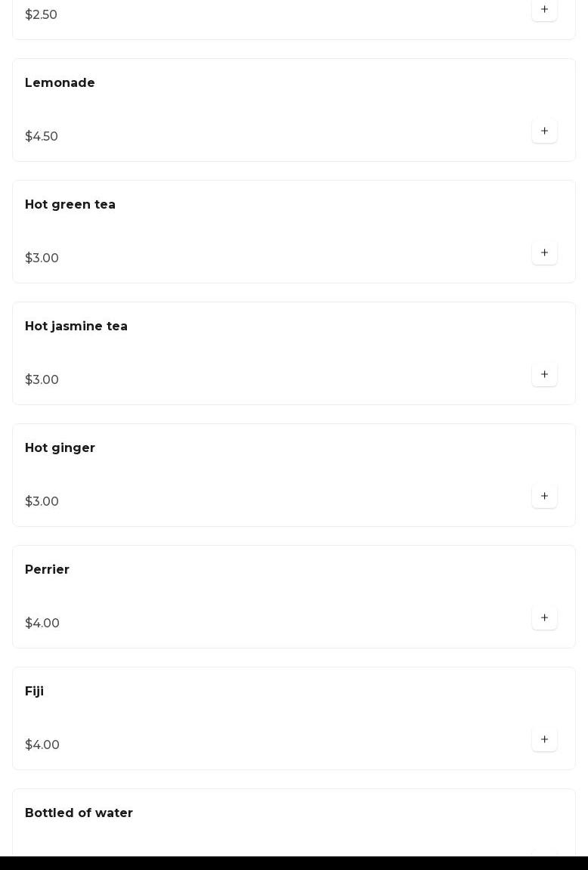Open the Hot jasmine tea item name
The width and height of the screenshot is (588, 870).
[x=76, y=327]
